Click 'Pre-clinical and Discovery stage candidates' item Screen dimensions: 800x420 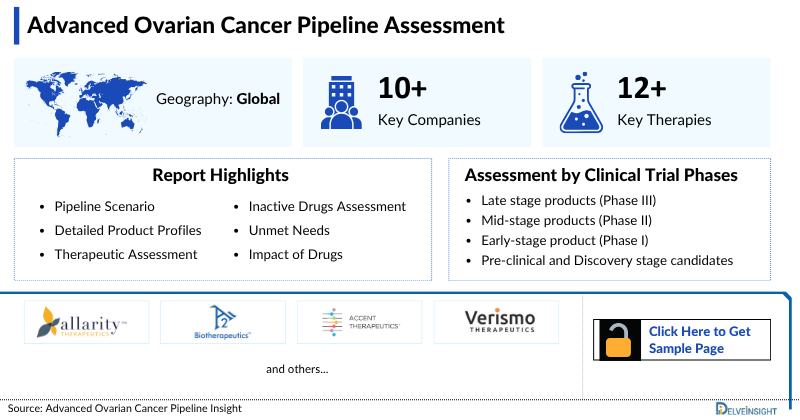click(x=607, y=260)
